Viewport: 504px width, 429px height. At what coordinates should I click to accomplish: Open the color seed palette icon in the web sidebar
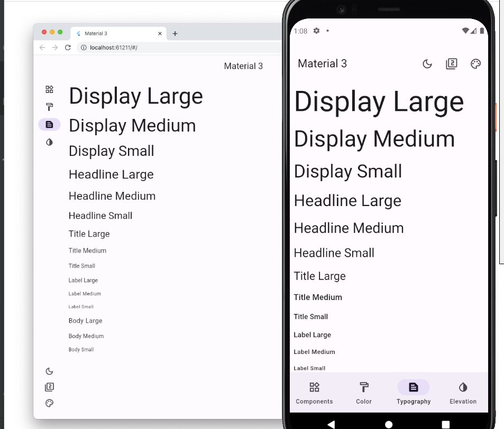coord(49,403)
